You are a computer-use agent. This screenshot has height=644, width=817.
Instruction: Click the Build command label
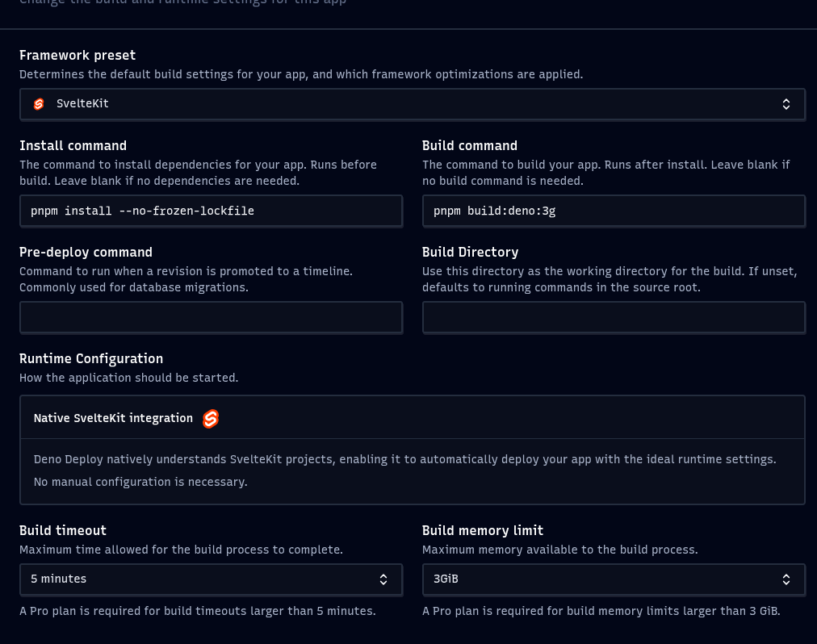(x=470, y=146)
